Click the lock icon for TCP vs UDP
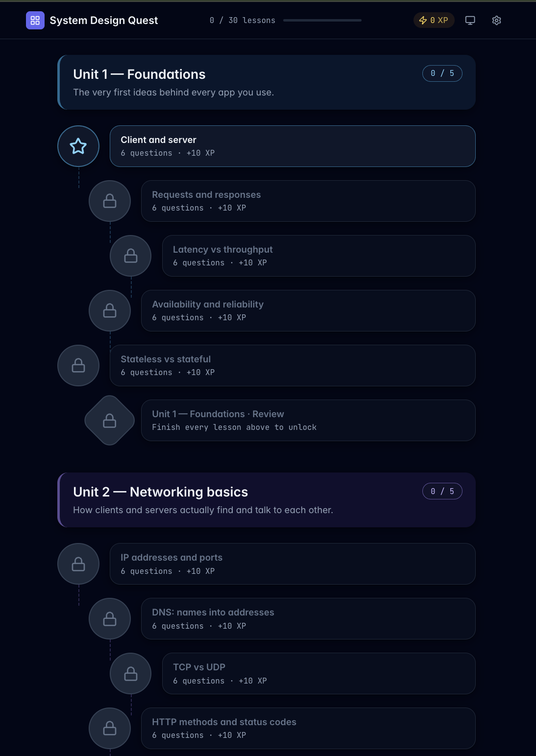Image resolution: width=536 pixels, height=756 pixels. (x=130, y=673)
